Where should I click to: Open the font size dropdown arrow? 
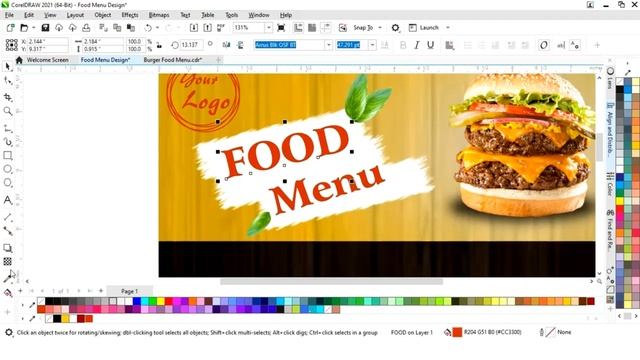(x=372, y=45)
